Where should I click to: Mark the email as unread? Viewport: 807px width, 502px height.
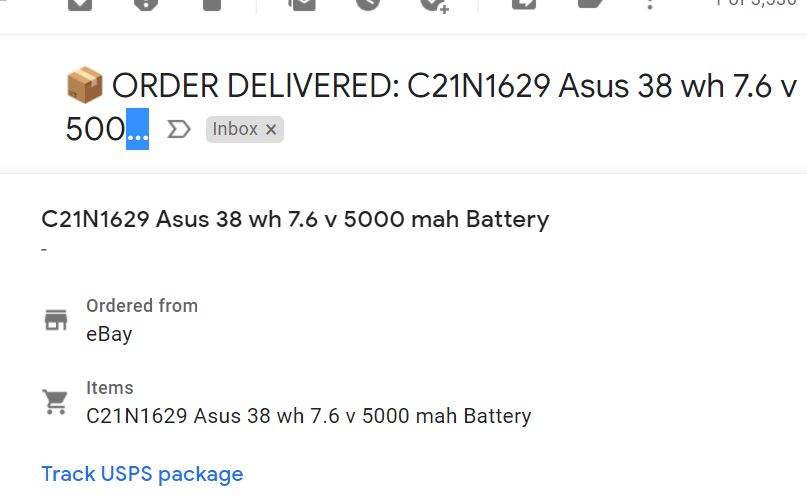[x=302, y=4]
